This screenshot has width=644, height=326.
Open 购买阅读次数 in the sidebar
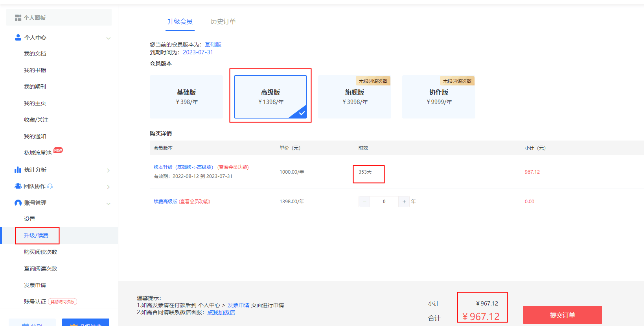(40, 252)
